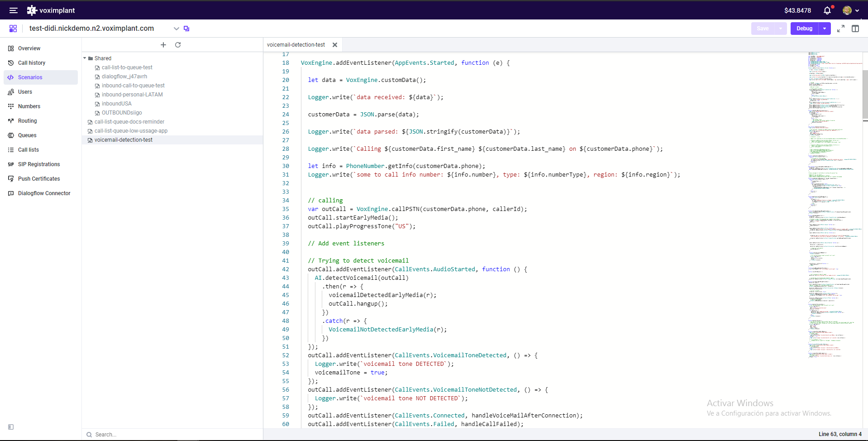Open dialogflow_j47avrh scenario
The height and width of the screenshot is (441, 868).
click(x=124, y=77)
